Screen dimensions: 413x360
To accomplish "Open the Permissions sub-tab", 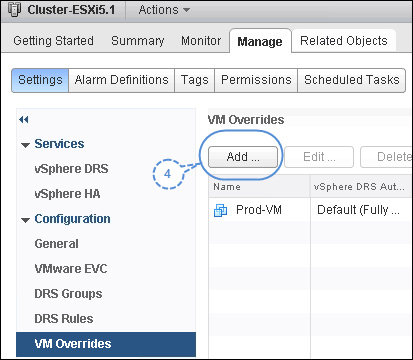I will click(256, 80).
